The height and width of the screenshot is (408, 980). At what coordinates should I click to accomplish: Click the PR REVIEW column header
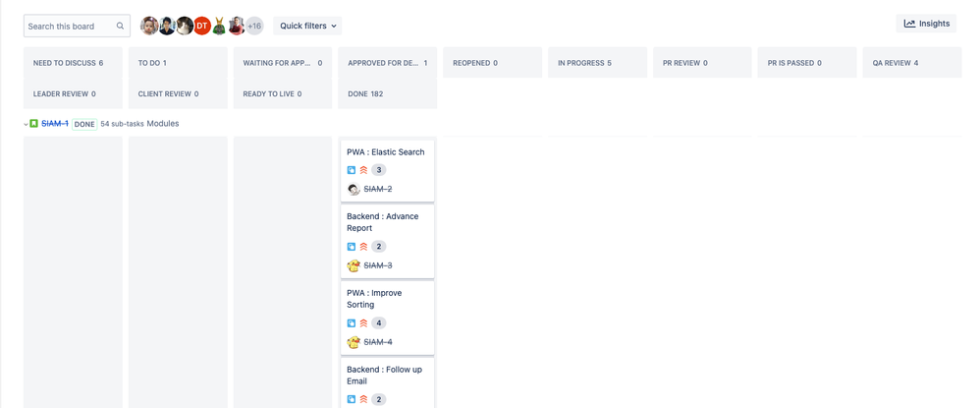click(x=702, y=63)
